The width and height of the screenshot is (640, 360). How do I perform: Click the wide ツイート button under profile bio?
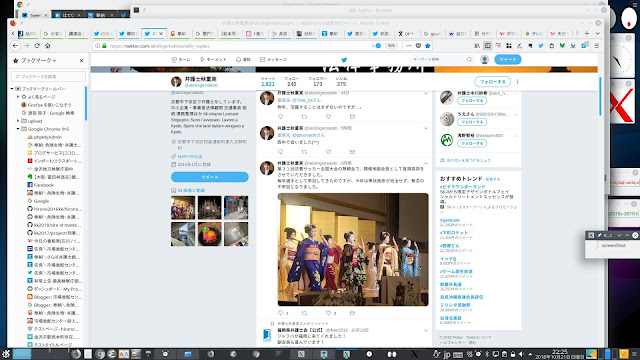[209, 177]
